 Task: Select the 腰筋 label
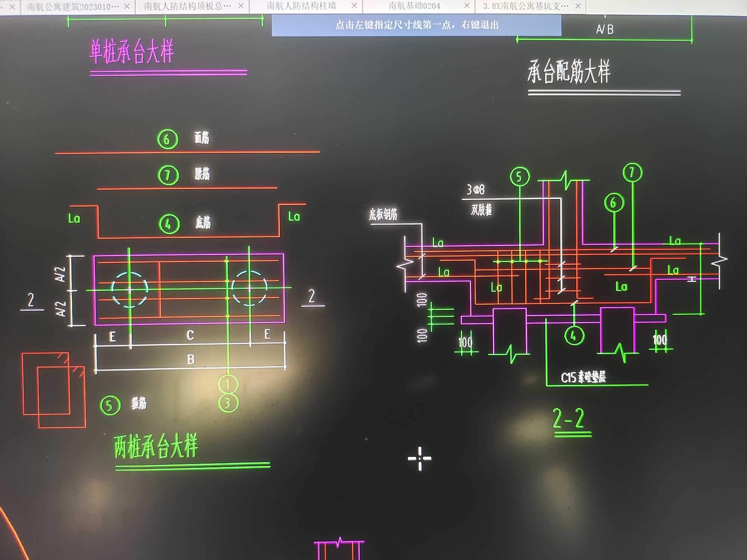tap(202, 174)
